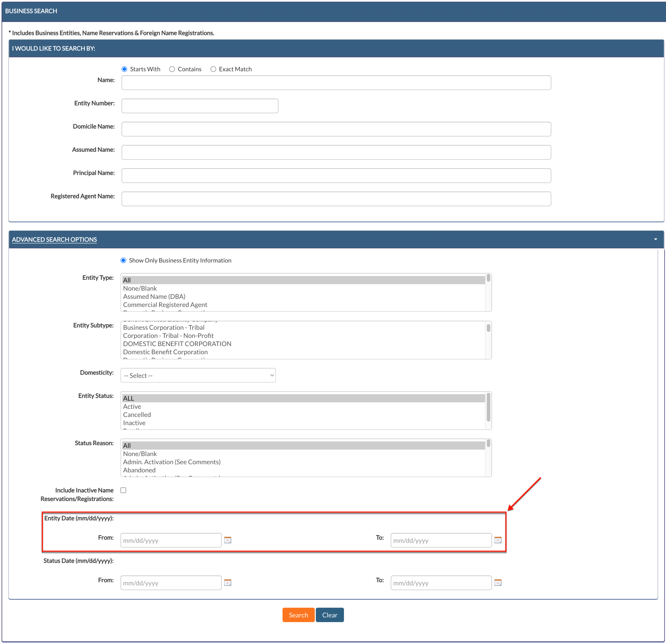Collapse Advanced Search Options with the arrow icon

tap(656, 240)
